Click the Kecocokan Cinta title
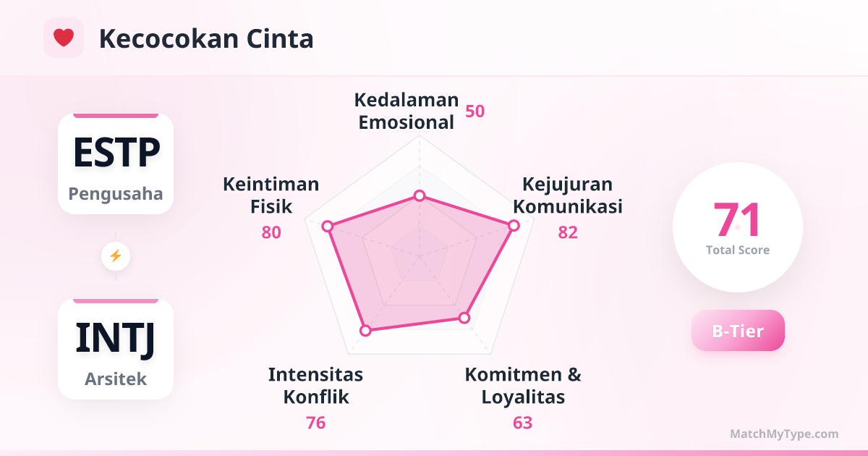 tap(206, 38)
